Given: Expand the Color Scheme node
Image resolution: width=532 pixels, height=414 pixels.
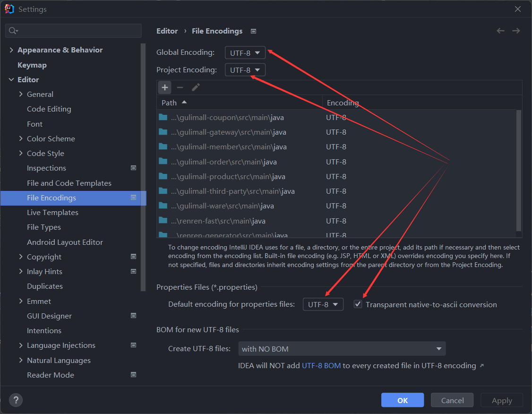Looking at the screenshot, I should 21,138.
